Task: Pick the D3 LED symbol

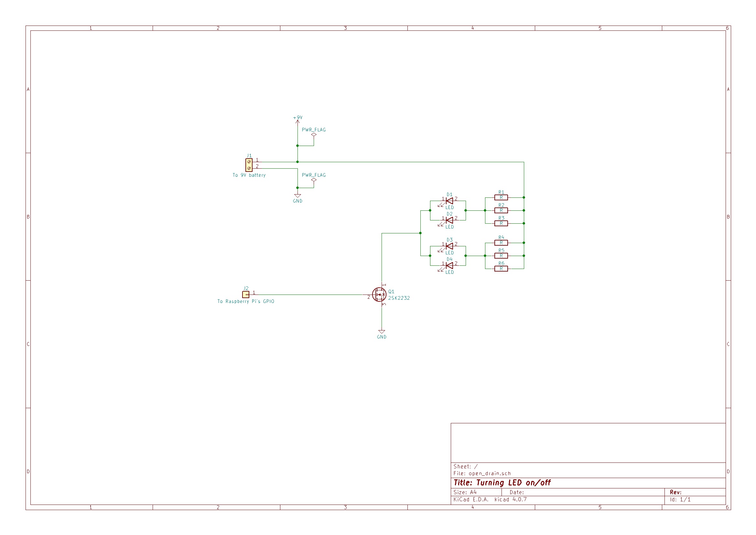Action: 449,246
